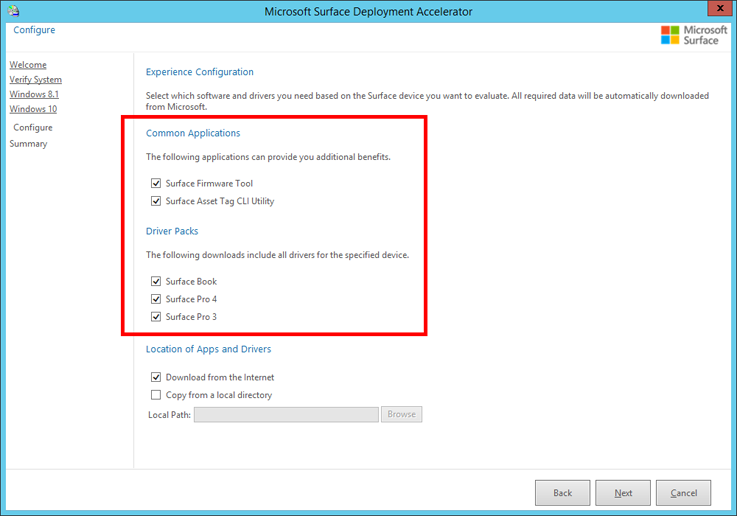Image resolution: width=737 pixels, height=516 pixels.
Task: Select Configure in the sidebar
Action: [x=33, y=127]
